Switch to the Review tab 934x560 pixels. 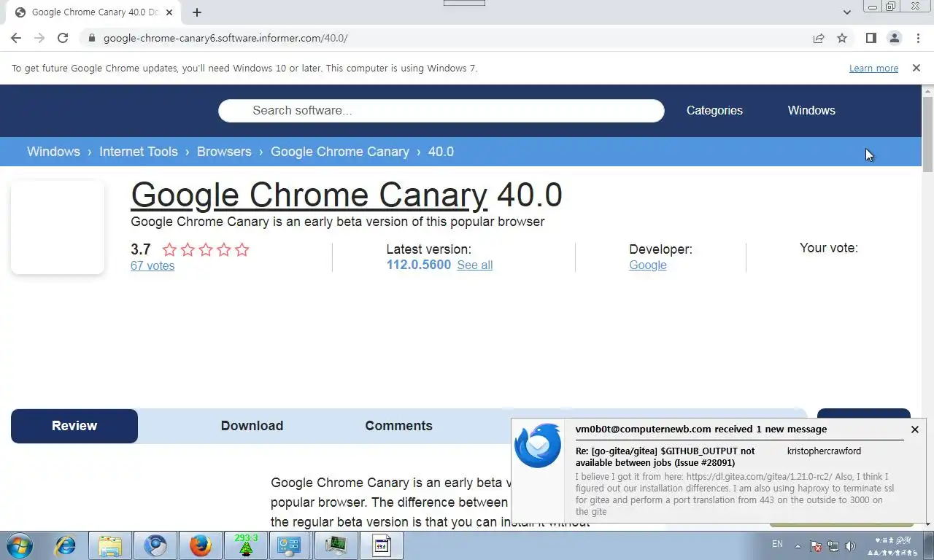pyautogui.click(x=74, y=426)
